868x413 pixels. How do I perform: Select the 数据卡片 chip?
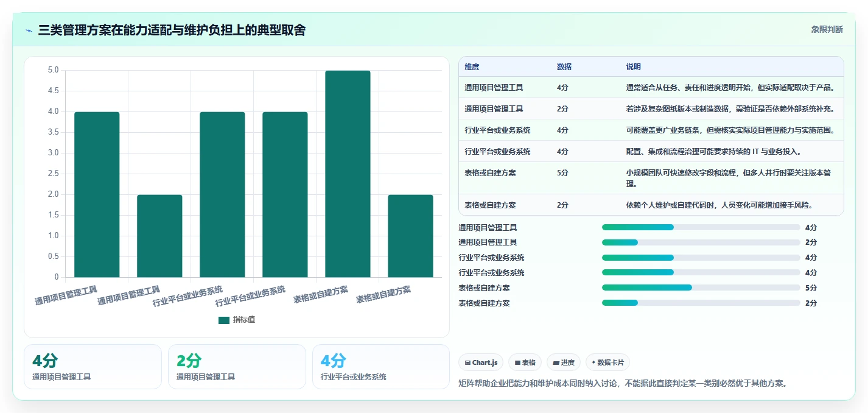(607, 362)
